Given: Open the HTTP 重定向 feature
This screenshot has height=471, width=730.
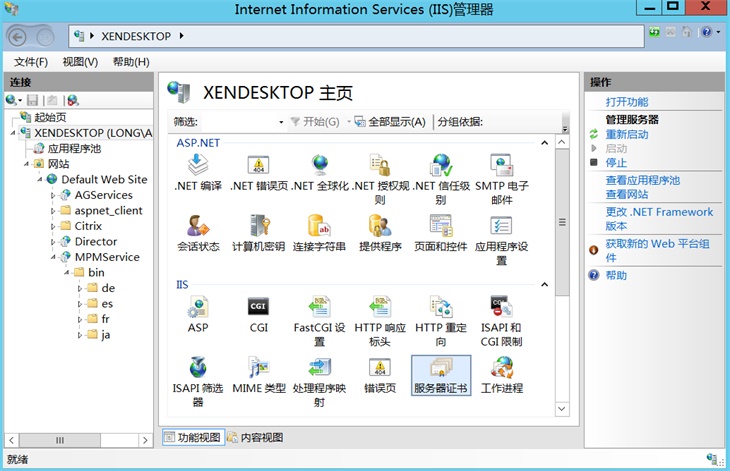Looking at the screenshot, I should tap(441, 322).
